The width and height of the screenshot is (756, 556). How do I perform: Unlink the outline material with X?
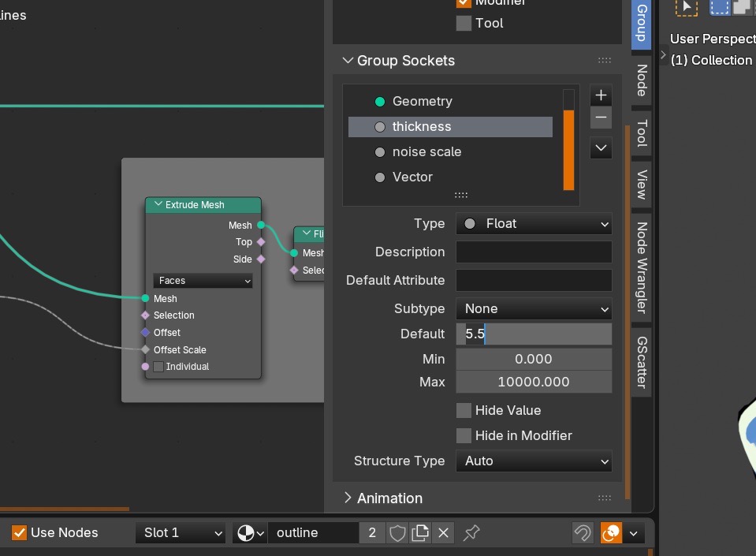click(x=444, y=533)
